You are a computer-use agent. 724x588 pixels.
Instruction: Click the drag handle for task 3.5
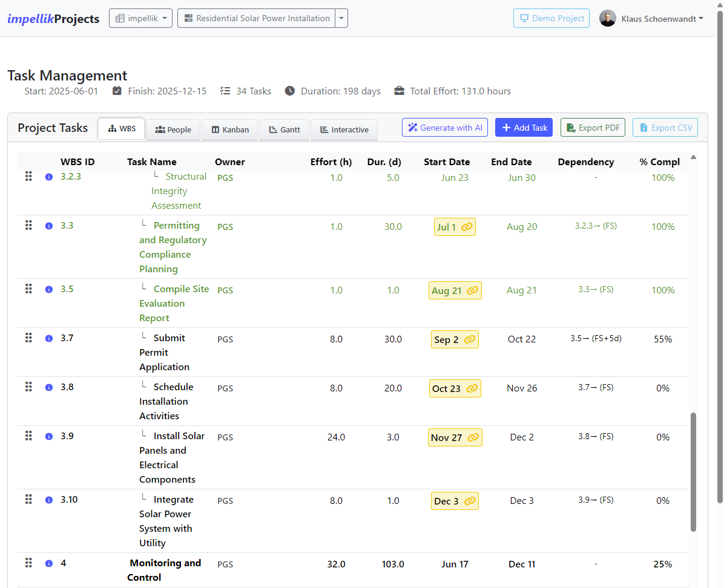coord(28,289)
